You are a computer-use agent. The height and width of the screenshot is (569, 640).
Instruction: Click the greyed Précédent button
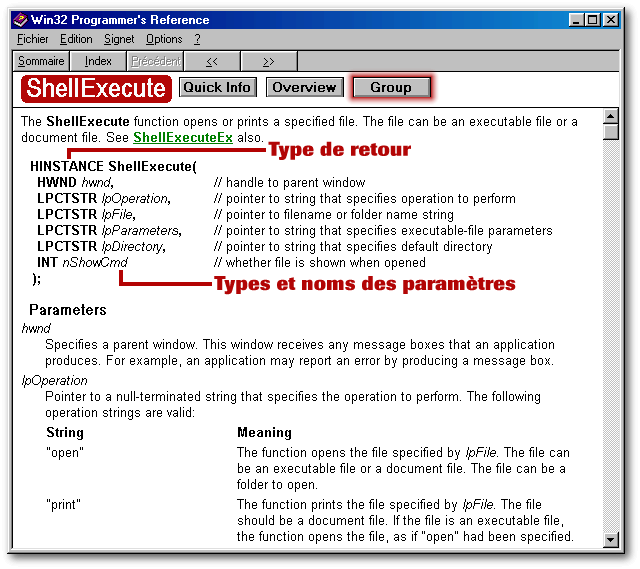155,61
